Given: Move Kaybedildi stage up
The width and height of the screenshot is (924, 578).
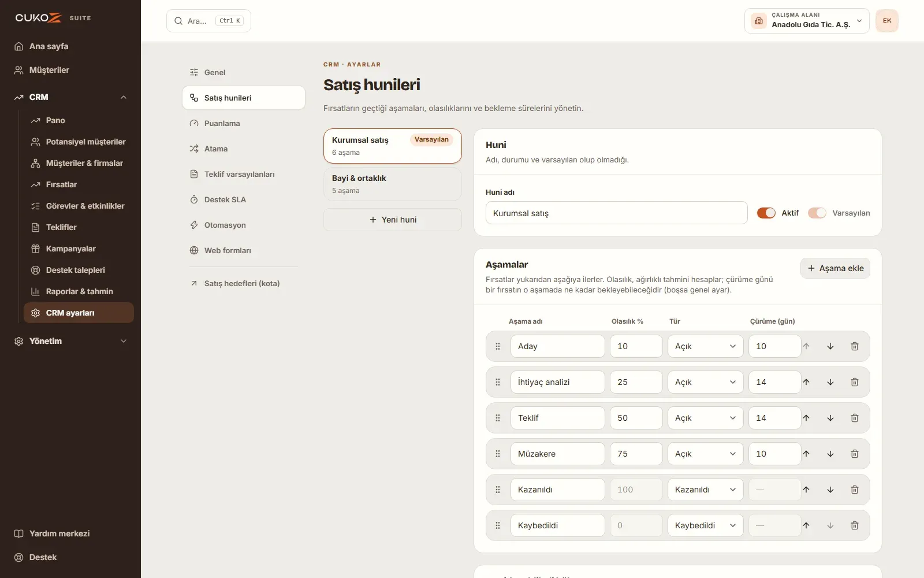Looking at the screenshot, I should coord(806,525).
